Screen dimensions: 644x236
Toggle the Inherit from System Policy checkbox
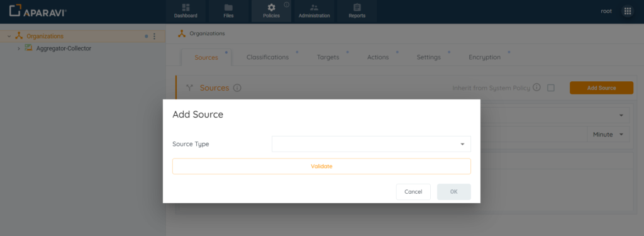(x=551, y=88)
